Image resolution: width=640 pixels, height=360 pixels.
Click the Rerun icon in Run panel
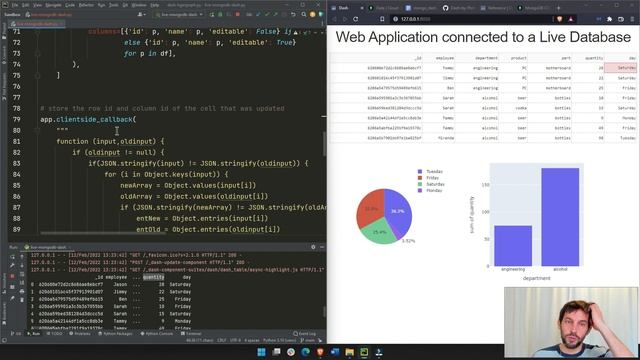pos(13,257)
